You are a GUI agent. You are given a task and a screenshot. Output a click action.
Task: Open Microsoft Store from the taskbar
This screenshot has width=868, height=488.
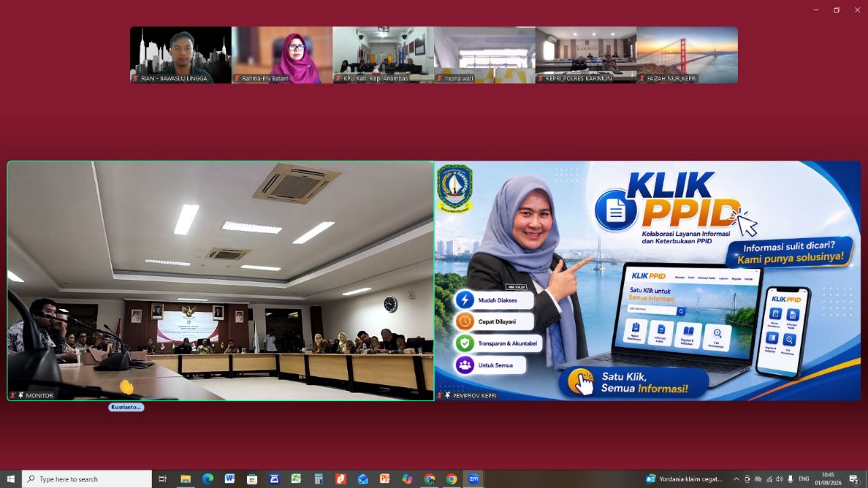pyautogui.click(x=252, y=479)
